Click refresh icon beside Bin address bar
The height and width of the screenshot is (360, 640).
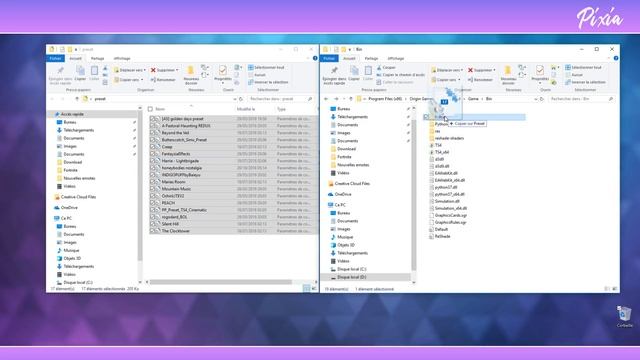542,99
